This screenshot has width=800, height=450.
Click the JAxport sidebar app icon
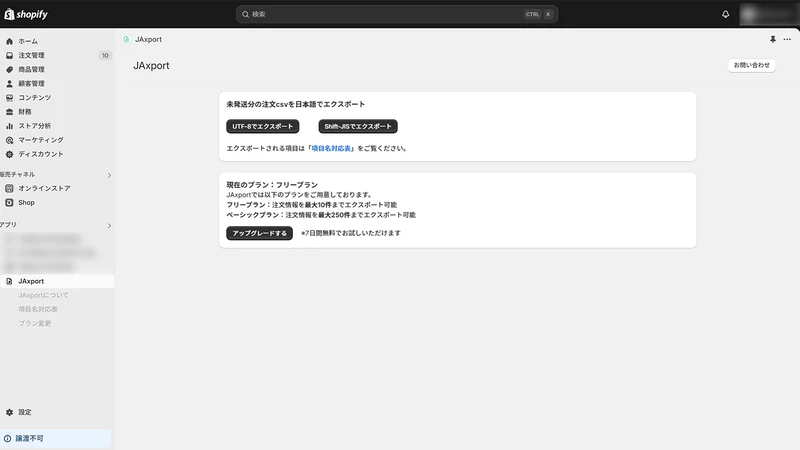(x=9, y=281)
